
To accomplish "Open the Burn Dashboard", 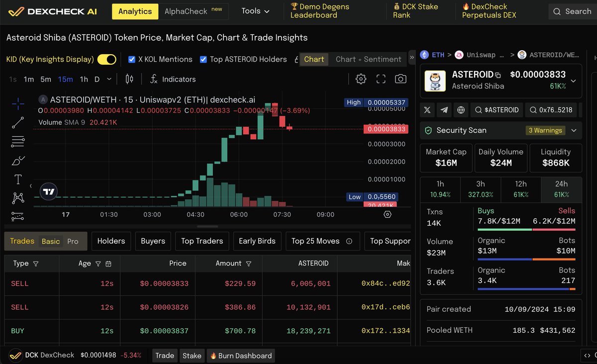I will pos(241,356).
